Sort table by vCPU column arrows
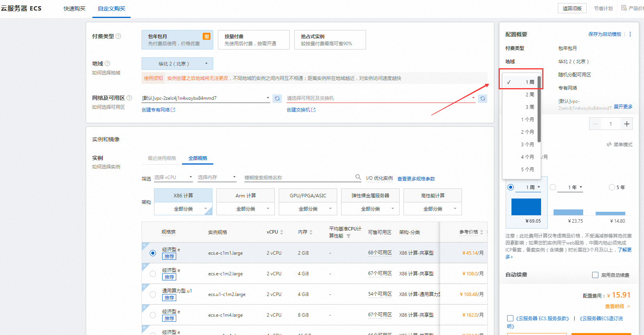Screen dimensions: 644x335 [x=281, y=232]
